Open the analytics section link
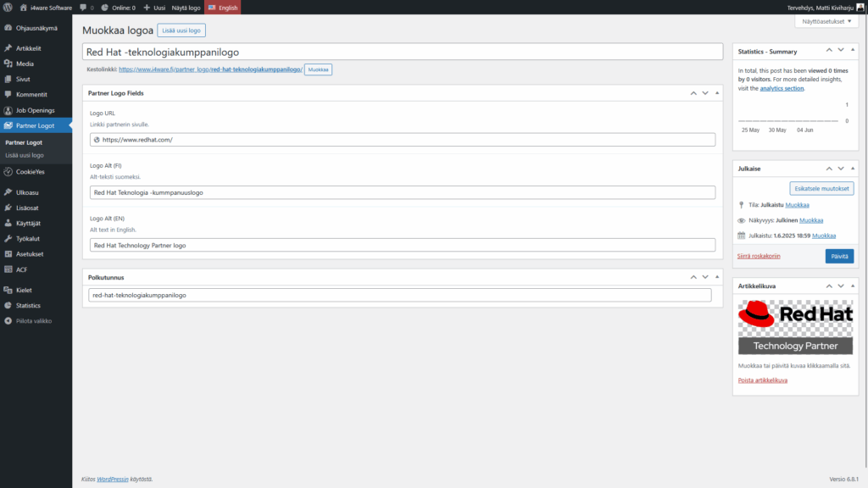This screenshot has height=488, width=868. [782, 88]
